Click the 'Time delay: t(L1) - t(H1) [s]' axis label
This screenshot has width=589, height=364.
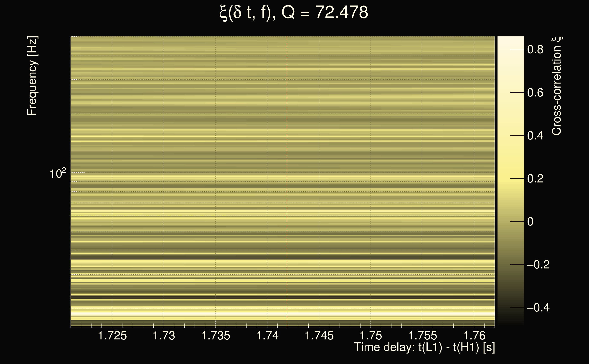(x=424, y=347)
